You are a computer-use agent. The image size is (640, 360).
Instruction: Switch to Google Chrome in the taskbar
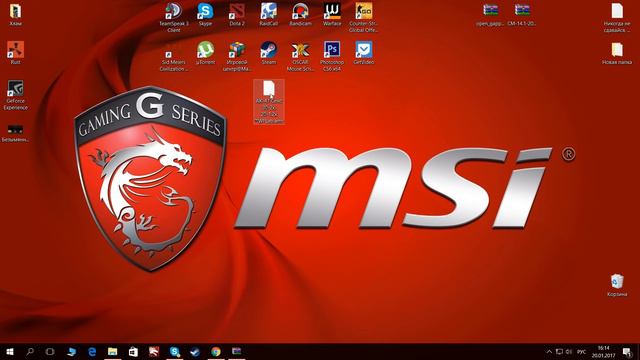(x=216, y=351)
